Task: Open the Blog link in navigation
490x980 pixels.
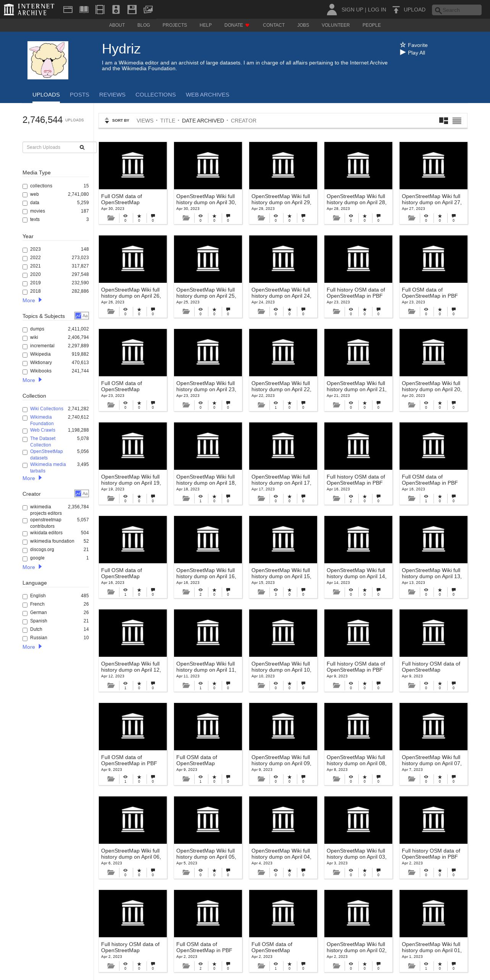Action: tap(143, 25)
